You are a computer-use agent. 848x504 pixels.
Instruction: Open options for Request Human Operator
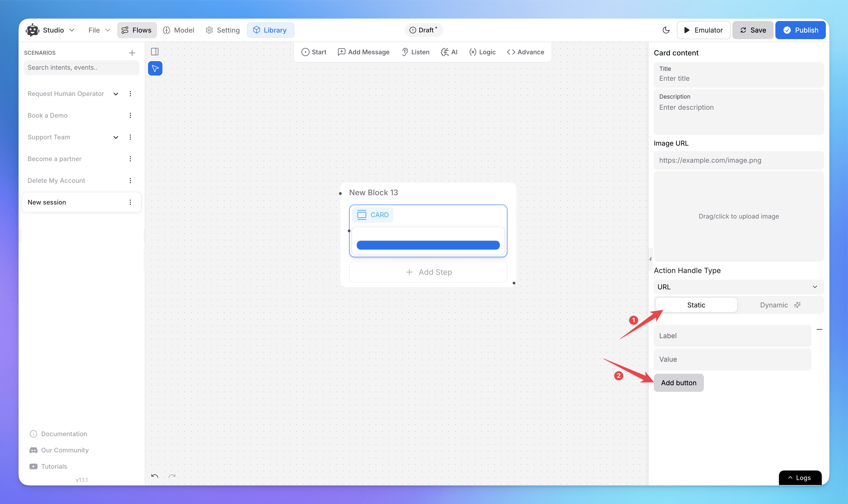tap(130, 94)
